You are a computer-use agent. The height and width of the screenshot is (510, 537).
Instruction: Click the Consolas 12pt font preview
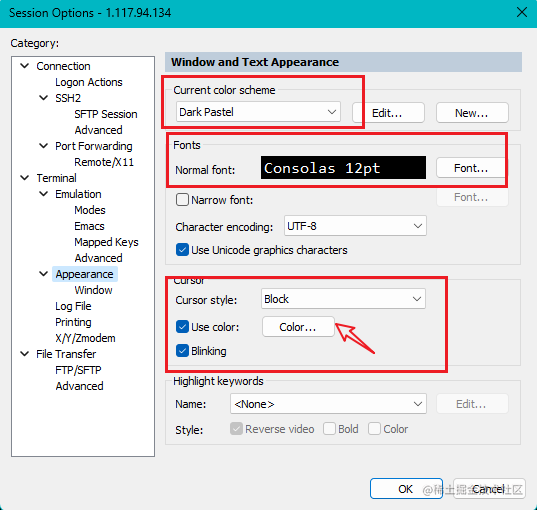[344, 167]
